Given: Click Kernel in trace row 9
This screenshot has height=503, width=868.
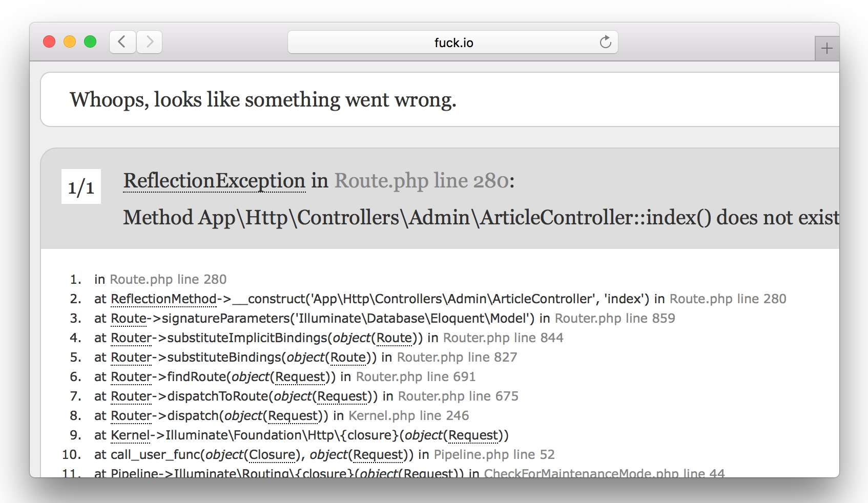Looking at the screenshot, I should (130, 435).
